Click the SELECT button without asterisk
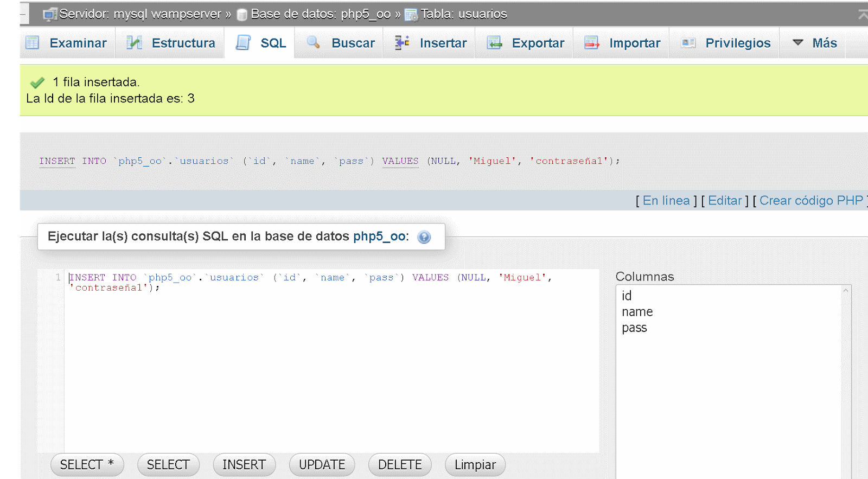 click(168, 465)
